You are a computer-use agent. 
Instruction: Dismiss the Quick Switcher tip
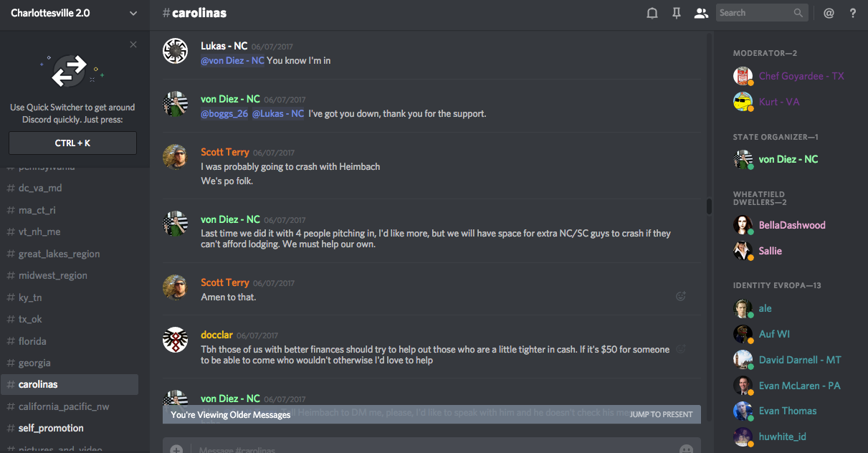[x=133, y=44]
